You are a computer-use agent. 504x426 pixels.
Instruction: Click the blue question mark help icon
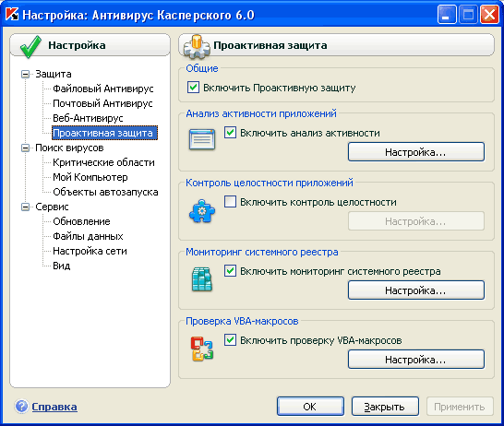tap(21, 406)
